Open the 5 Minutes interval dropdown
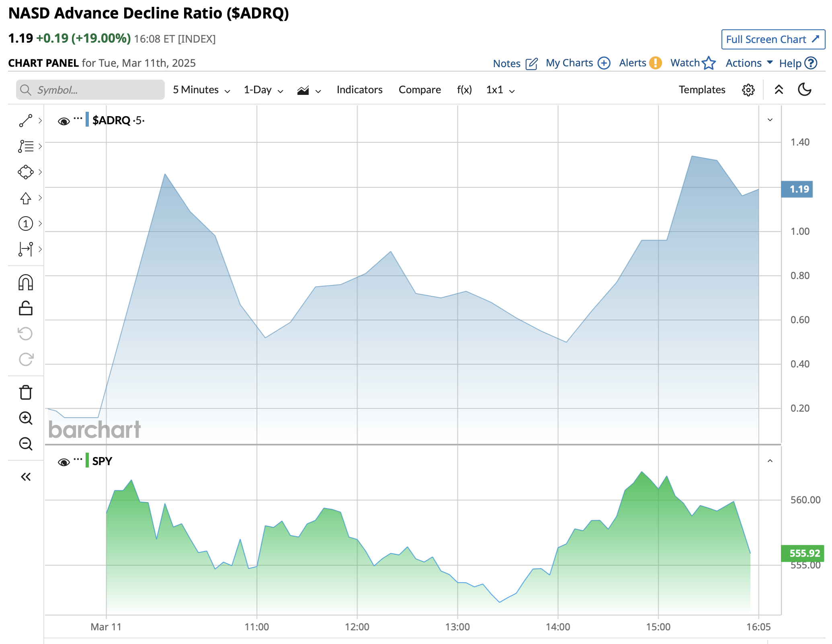Viewport: 832px width, 644px height. (201, 90)
